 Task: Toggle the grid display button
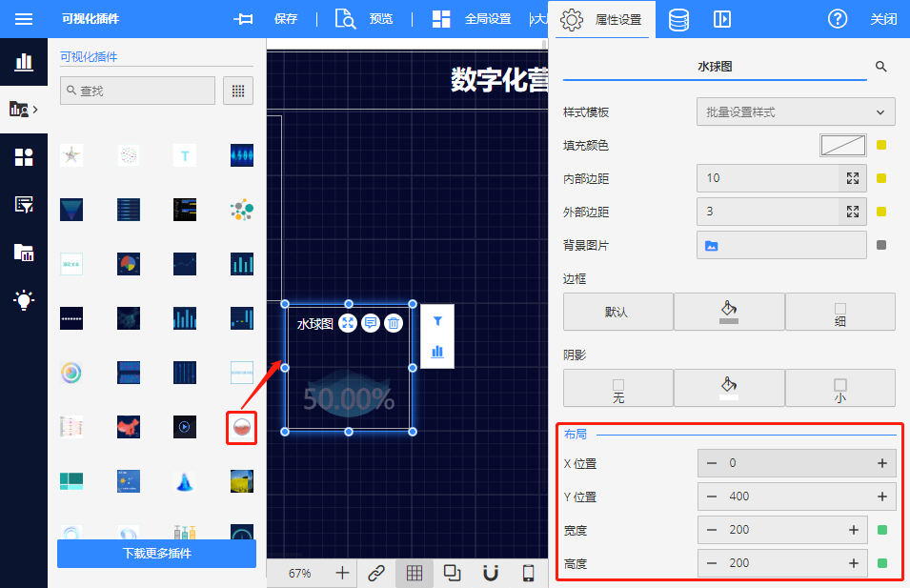pyautogui.click(x=415, y=573)
